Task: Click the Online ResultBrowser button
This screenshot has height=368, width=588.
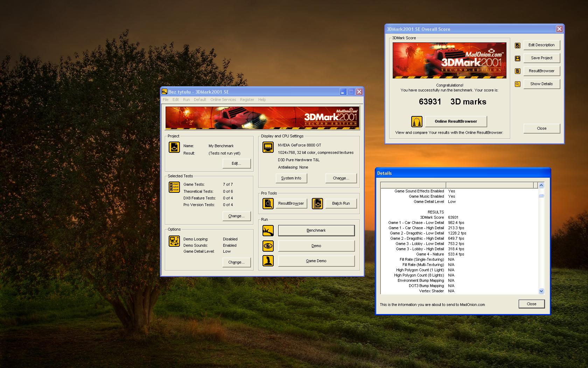Action: pyautogui.click(x=456, y=122)
